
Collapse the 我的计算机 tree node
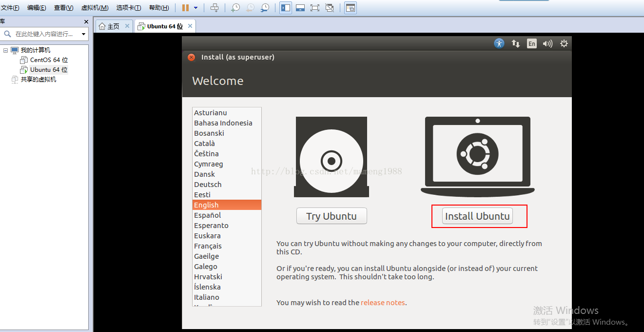click(x=5, y=50)
